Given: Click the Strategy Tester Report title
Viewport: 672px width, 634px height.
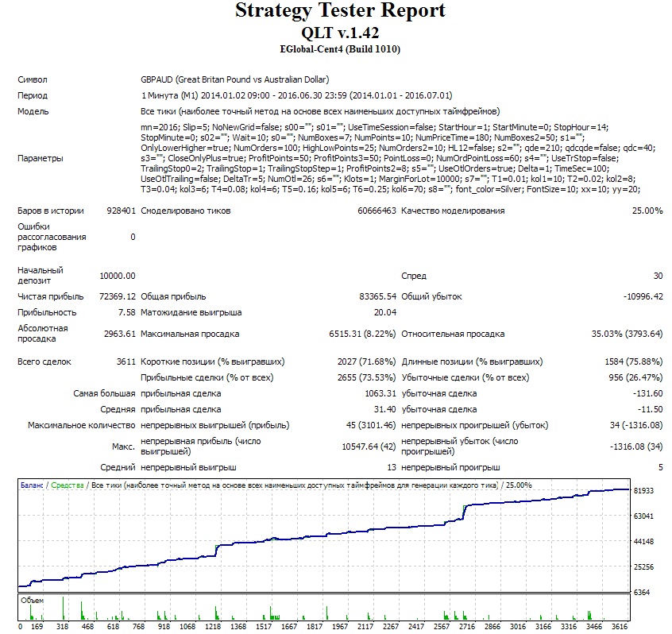Looking at the screenshot, I should coord(340,11).
